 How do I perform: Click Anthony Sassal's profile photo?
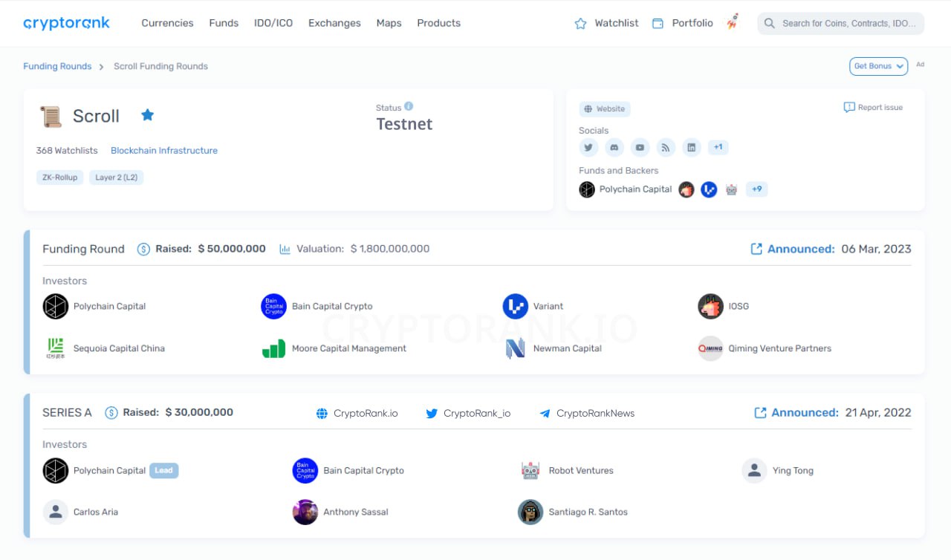click(305, 512)
